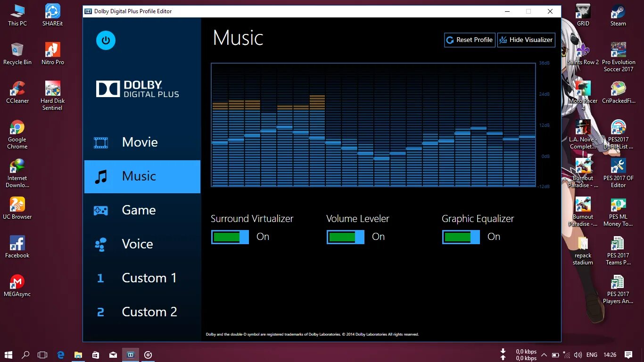Screen dimensions: 644x362
Task: Open the Action Center notifications icon
Action: (628, 355)
